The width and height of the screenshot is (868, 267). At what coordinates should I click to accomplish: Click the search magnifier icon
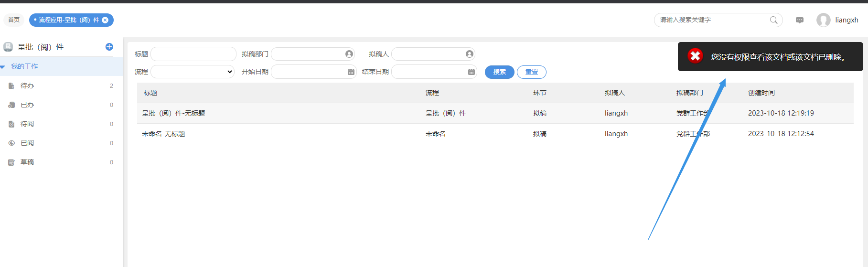[773, 20]
